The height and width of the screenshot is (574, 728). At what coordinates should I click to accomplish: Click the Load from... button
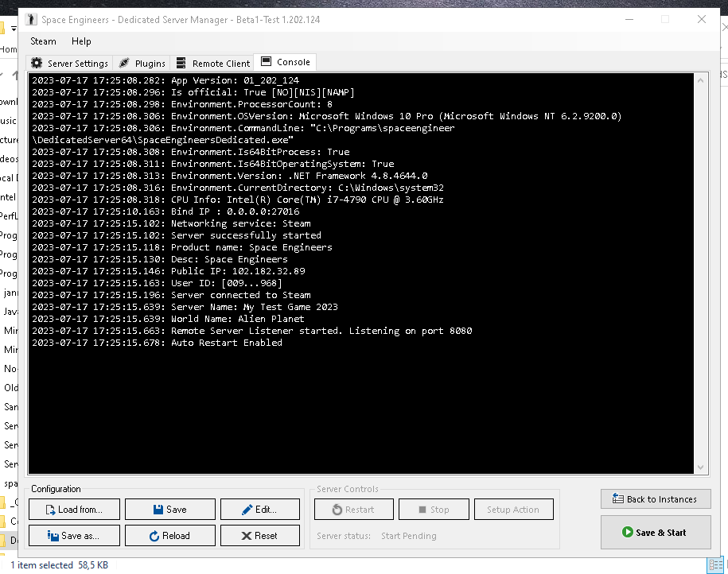point(74,510)
